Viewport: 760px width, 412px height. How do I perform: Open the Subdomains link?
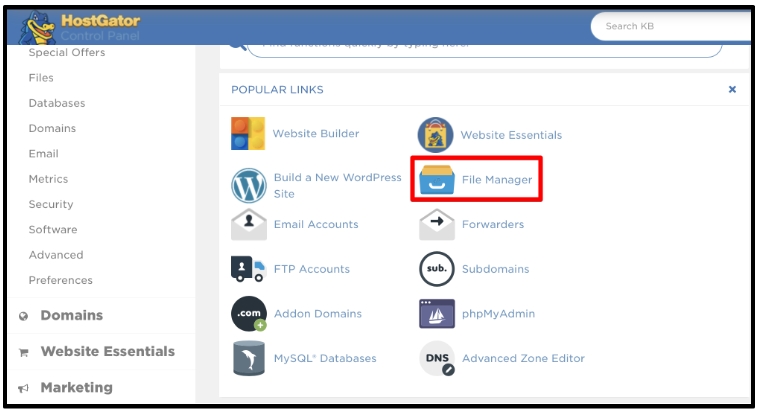(x=495, y=269)
